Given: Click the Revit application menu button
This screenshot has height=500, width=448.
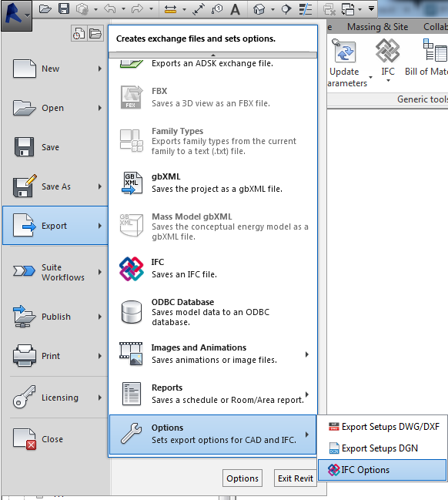Looking at the screenshot, I should pos(16,15).
